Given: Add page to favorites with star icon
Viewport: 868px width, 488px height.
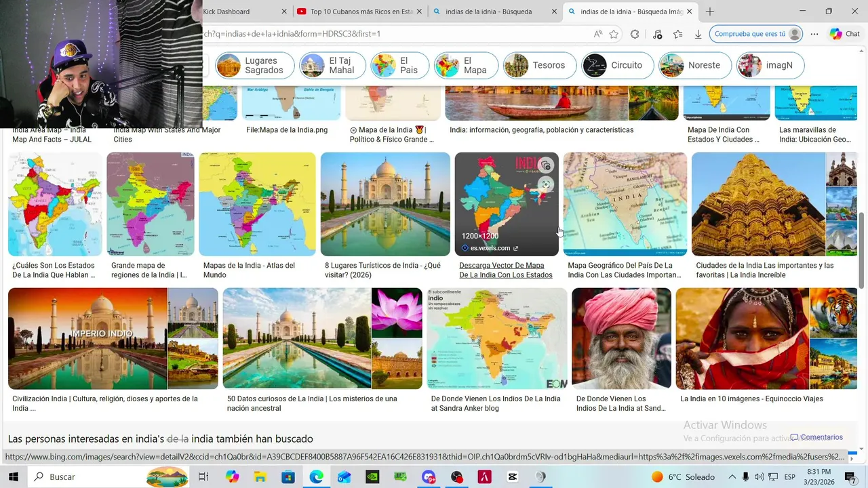Looking at the screenshot, I should coord(614,34).
